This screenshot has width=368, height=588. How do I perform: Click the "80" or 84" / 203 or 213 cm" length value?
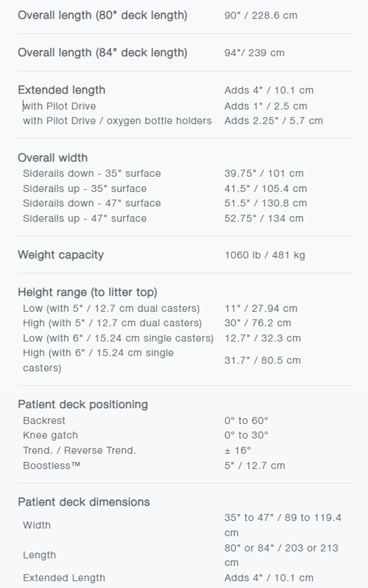[x=281, y=555]
